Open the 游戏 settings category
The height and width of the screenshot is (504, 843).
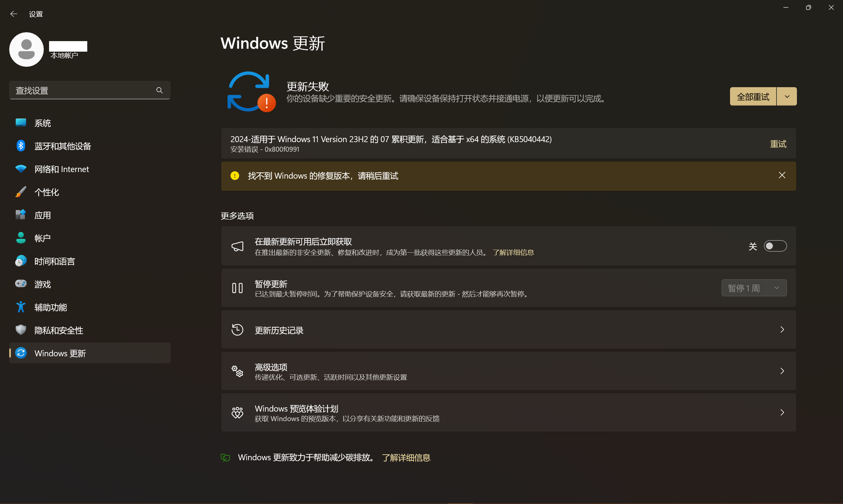[x=90, y=284]
